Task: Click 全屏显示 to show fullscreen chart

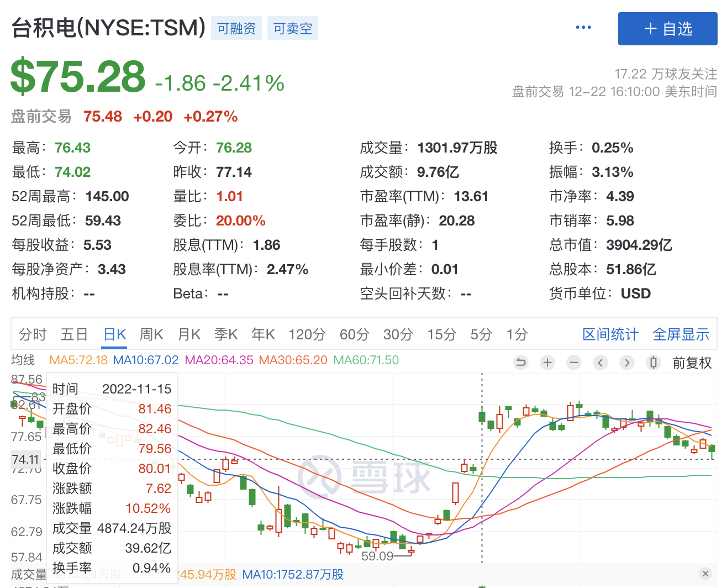Action: pyautogui.click(x=681, y=334)
